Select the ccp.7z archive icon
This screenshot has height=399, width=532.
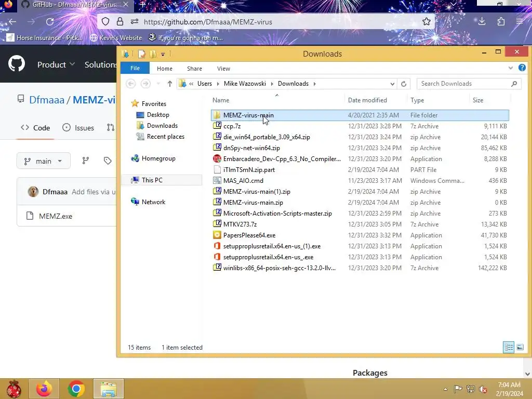tap(217, 126)
